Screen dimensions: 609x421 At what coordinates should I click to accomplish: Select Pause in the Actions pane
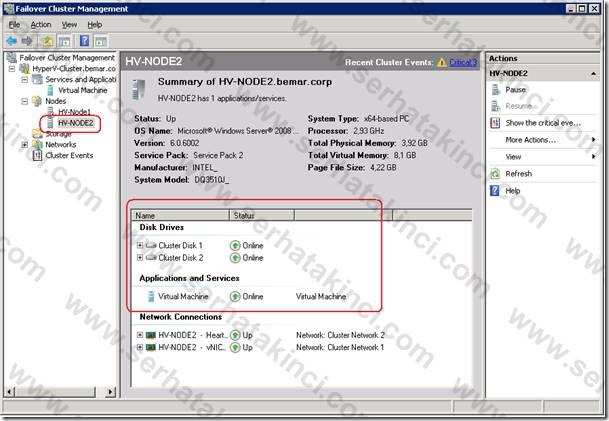point(515,90)
